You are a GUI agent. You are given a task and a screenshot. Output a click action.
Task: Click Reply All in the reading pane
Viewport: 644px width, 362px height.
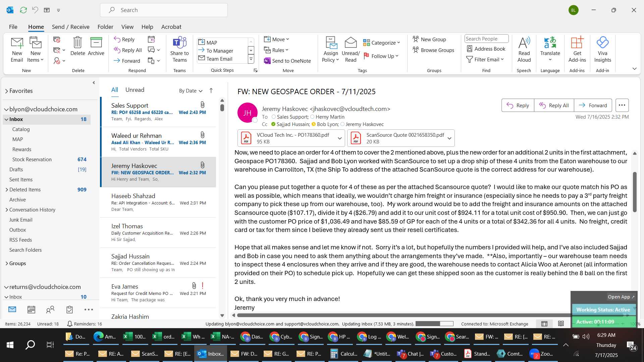tap(554, 105)
